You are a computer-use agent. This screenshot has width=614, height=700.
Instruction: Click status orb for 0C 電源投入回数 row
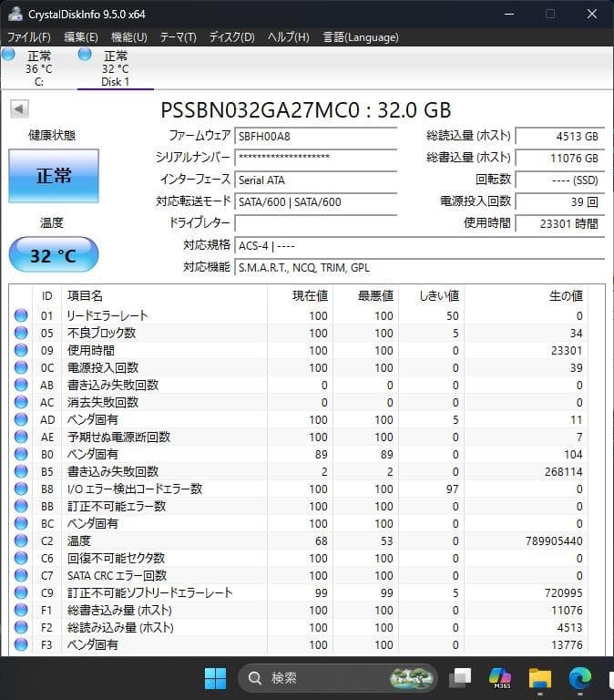tap(21, 367)
